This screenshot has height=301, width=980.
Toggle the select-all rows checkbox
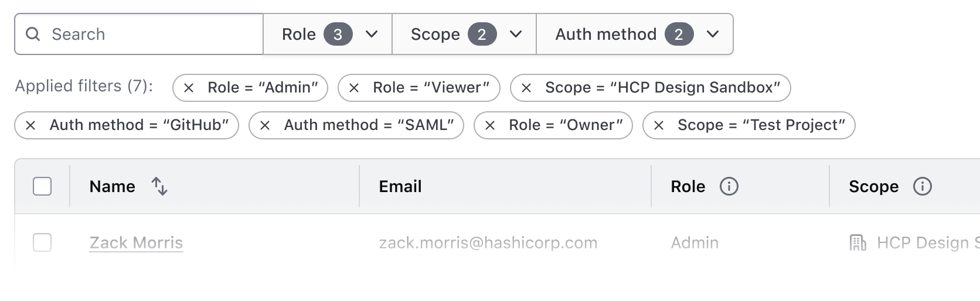[x=42, y=186]
